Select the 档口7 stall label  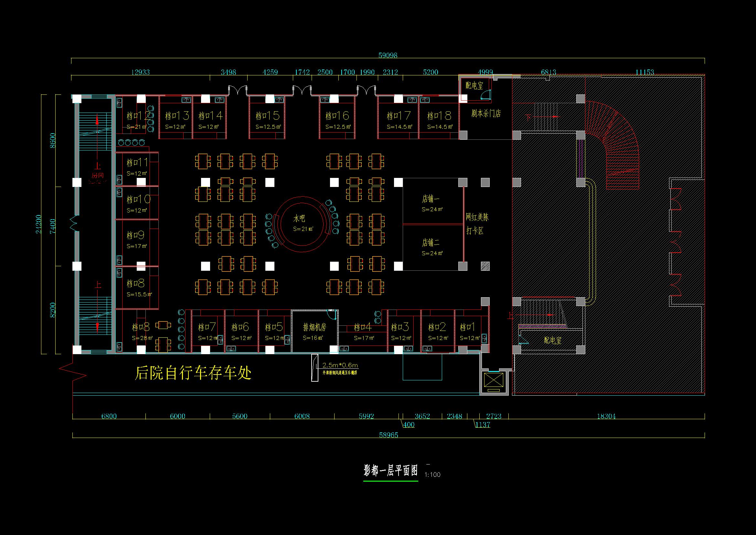pos(207,327)
